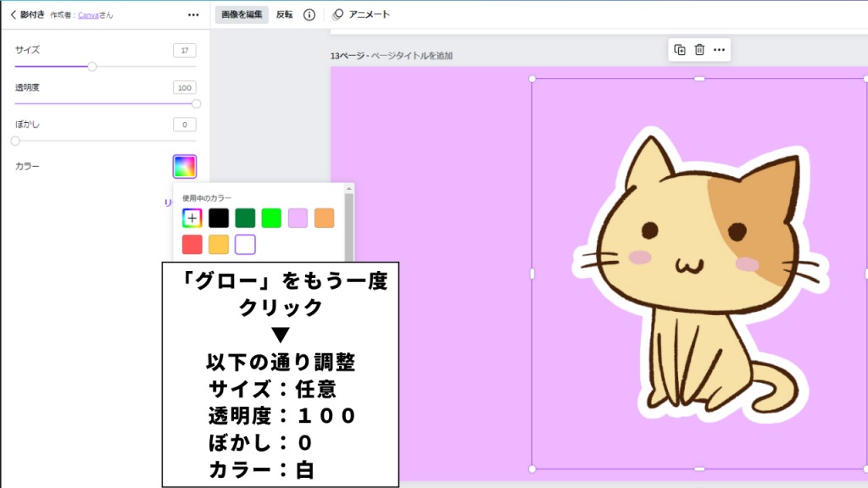This screenshot has height=488, width=868.
Task: Delete the page with trash icon
Action: [x=699, y=50]
